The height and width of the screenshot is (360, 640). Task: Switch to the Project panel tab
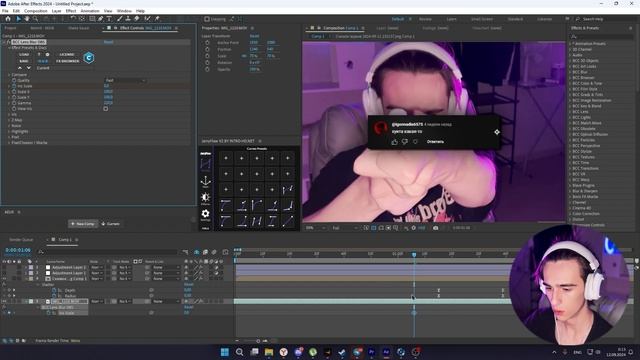11,28
